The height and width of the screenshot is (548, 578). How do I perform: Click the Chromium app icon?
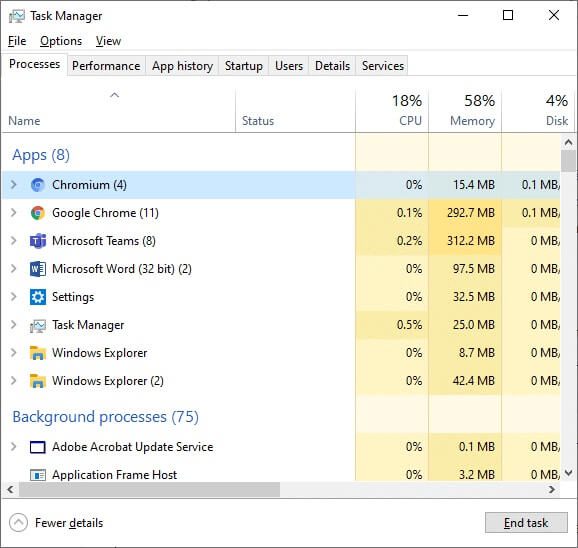(x=38, y=185)
